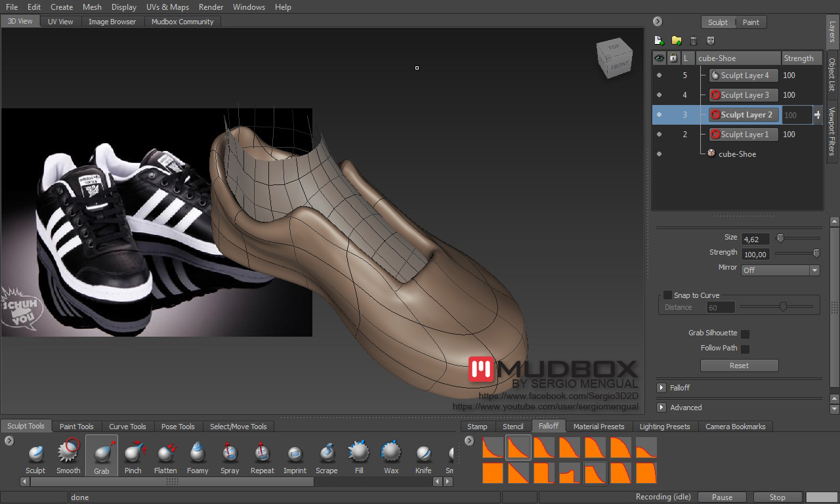Select a falloff curve preset thumbnail
The height and width of the screenshot is (504, 840).
click(518, 448)
